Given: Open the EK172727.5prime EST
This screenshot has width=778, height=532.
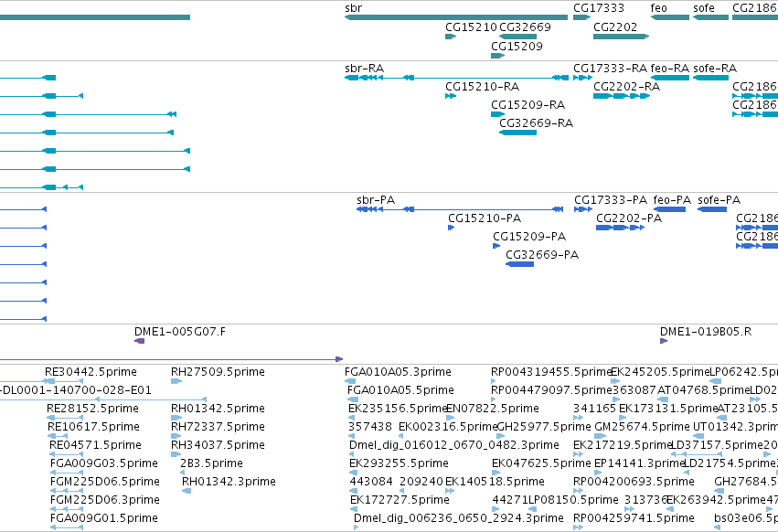Looking at the screenshot, I should [x=354, y=509].
